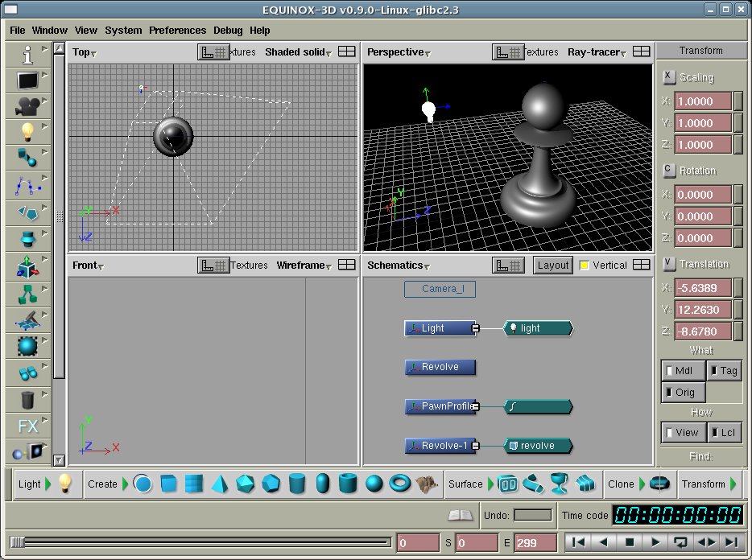
Task: Open the Preferences menu
Action: pyautogui.click(x=177, y=31)
